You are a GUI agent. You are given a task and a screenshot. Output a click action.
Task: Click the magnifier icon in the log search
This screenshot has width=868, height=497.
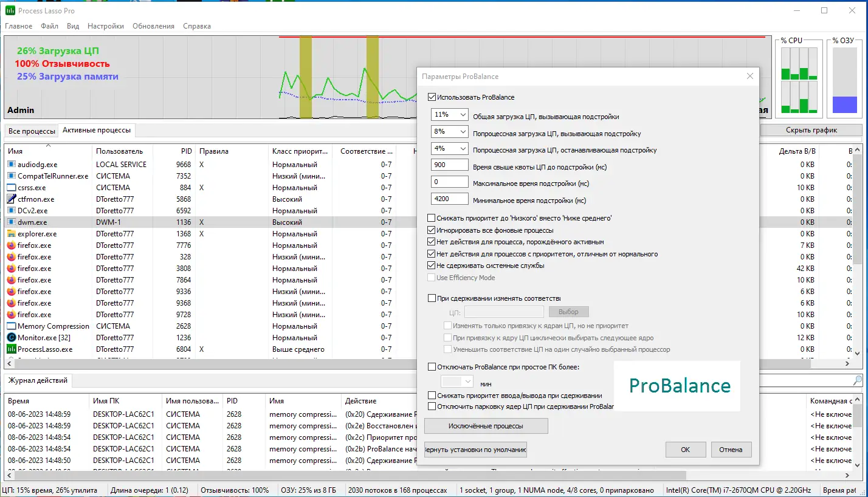(857, 381)
